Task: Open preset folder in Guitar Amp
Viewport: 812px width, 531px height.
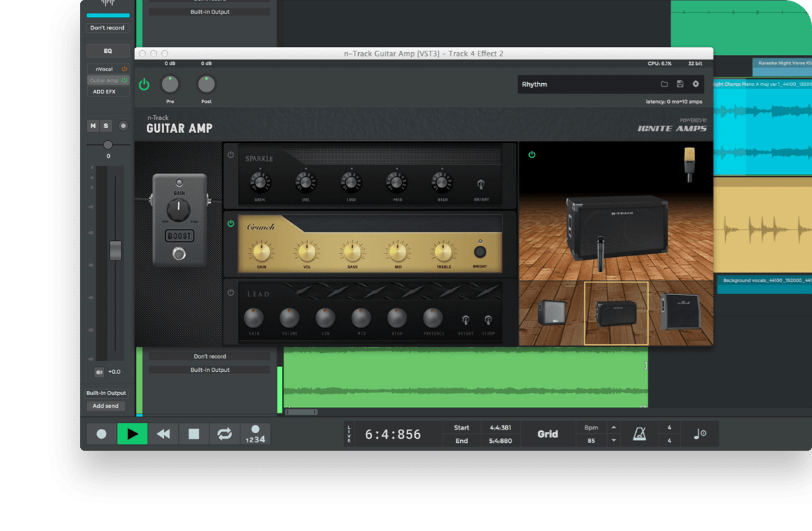Action: 664,85
